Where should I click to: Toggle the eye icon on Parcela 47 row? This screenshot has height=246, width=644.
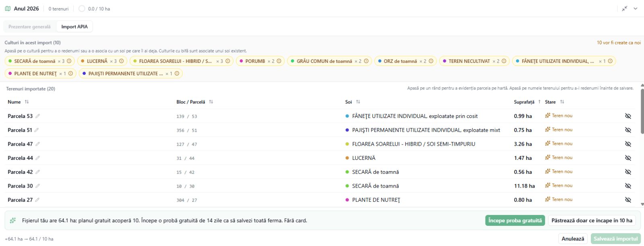(628, 144)
